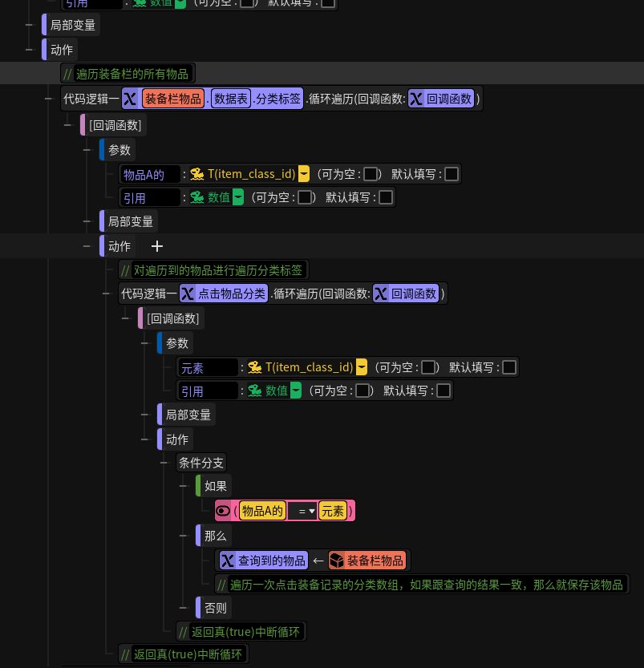Select the long comment starting 遍历一次点击装备记录
This screenshot has width=644, height=668.
(422, 585)
